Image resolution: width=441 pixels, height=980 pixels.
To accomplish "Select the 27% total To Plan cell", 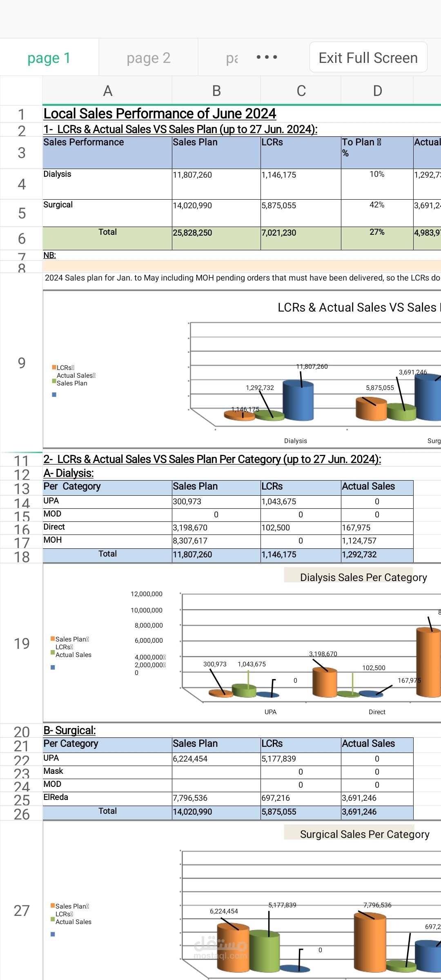I will point(377,238).
